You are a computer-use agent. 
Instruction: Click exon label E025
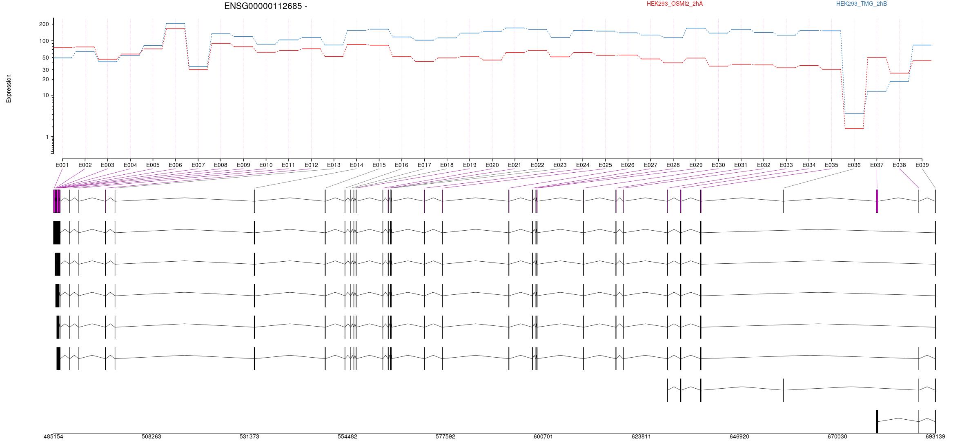click(605, 165)
